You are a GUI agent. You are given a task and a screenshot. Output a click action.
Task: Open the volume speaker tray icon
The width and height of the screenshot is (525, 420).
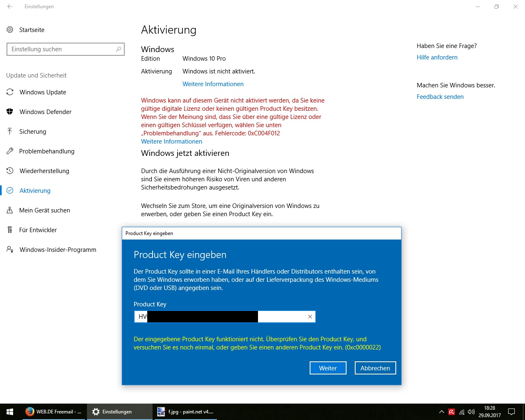(x=471, y=412)
